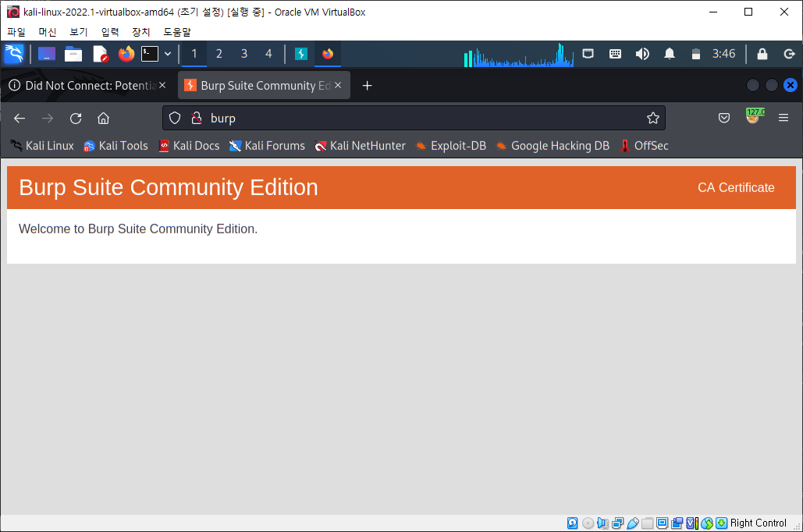This screenshot has width=803, height=532.
Task: Open the Kali Forums bookmark
Action: (267, 146)
